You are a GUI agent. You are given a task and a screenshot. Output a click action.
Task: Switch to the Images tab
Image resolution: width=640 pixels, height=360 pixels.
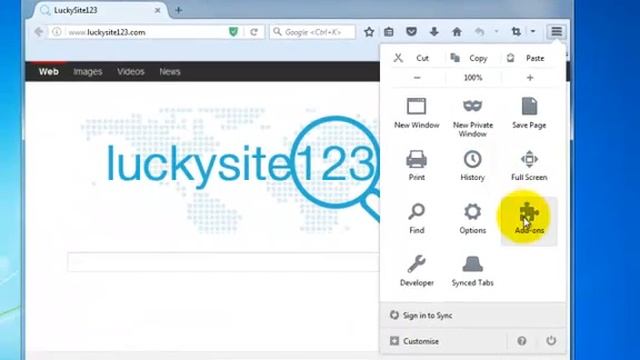tap(88, 71)
